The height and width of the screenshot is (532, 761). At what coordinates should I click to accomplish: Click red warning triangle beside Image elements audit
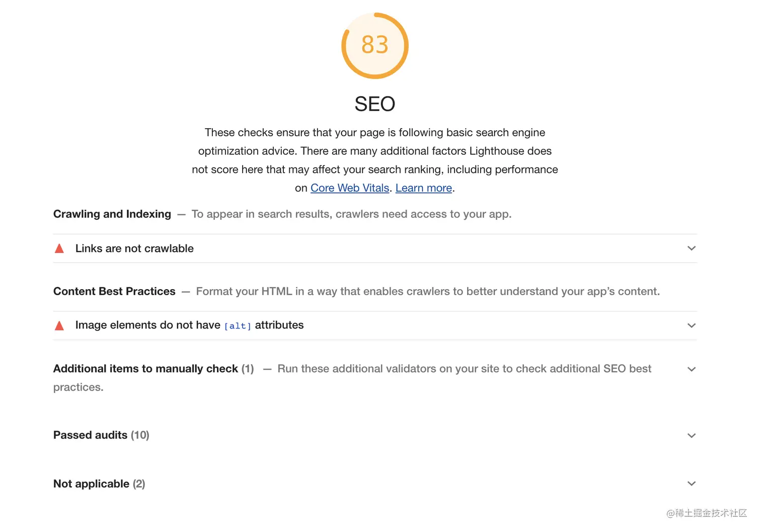point(59,326)
